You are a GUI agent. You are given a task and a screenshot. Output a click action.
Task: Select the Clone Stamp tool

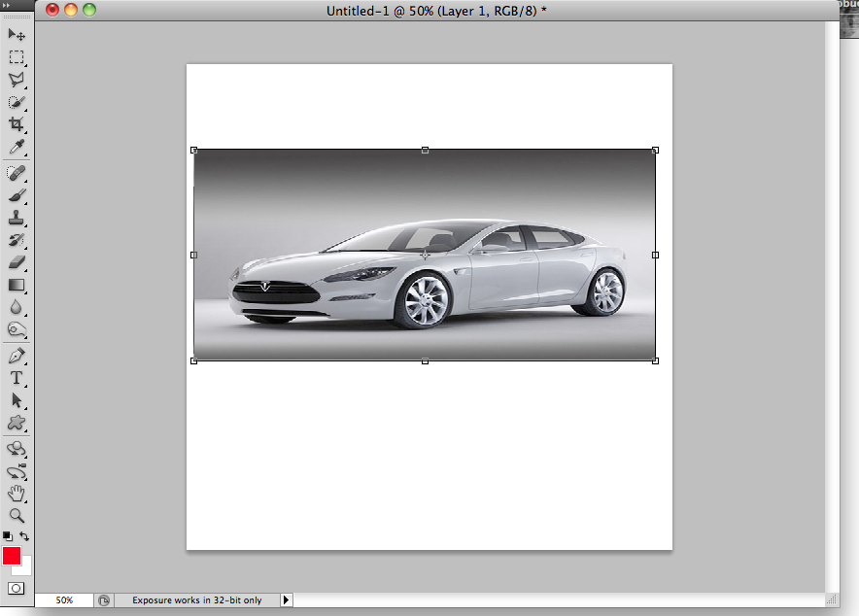coord(17,218)
